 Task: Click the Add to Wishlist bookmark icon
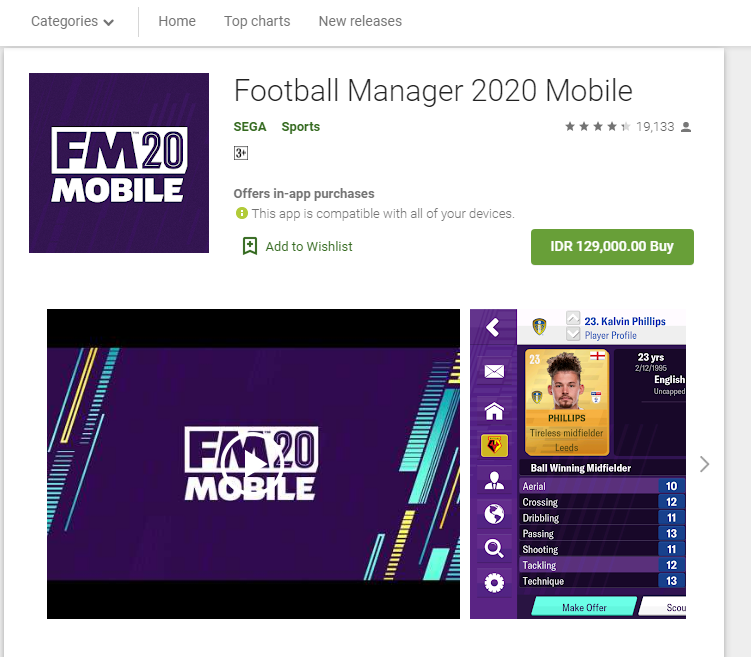point(250,246)
